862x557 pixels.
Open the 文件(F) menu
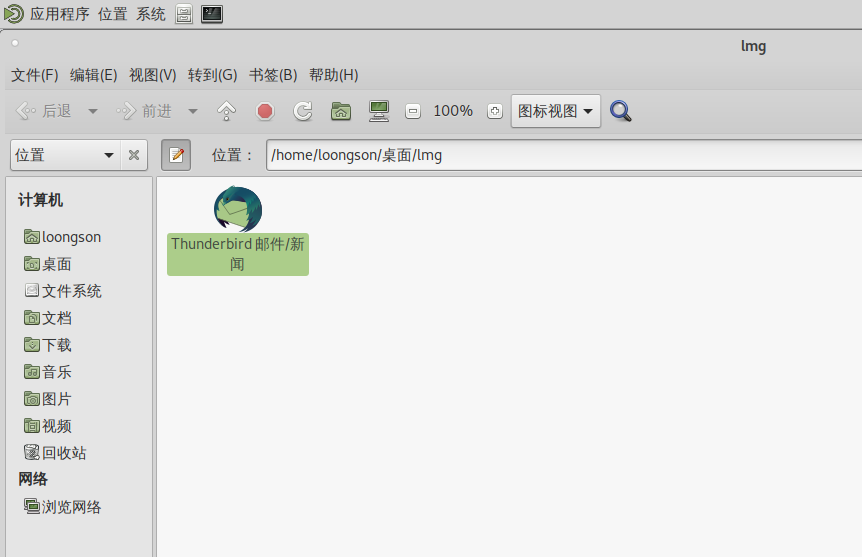click(x=35, y=75)
